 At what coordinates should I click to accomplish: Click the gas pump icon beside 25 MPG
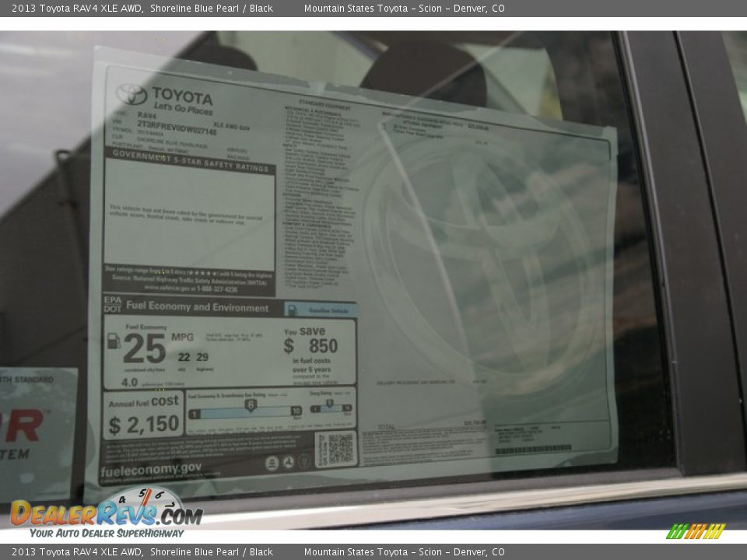pos(114,341)
